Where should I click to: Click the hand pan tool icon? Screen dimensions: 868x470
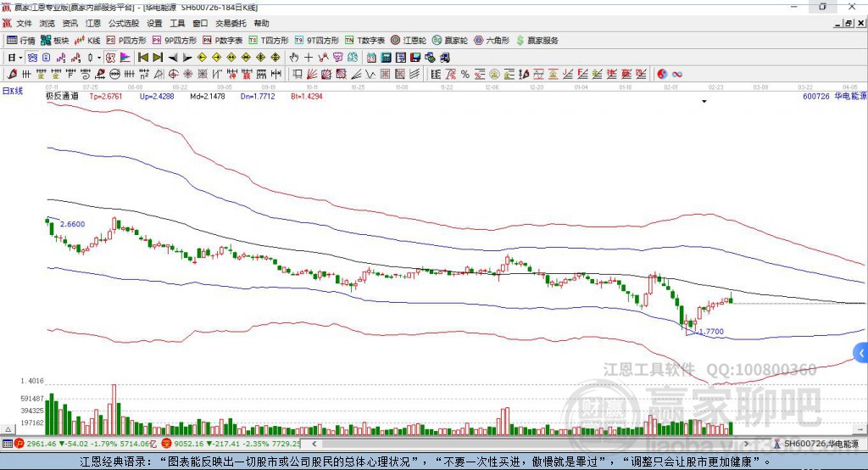point(294,57)
